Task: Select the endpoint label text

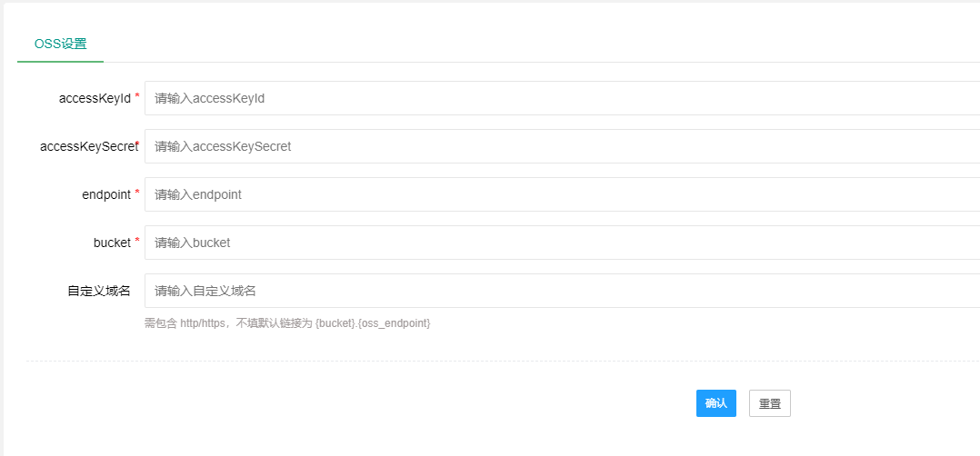Action: (105, 194)
